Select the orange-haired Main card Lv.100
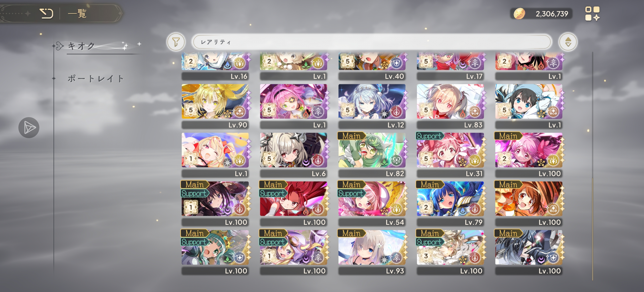 [x=529, y=203]
